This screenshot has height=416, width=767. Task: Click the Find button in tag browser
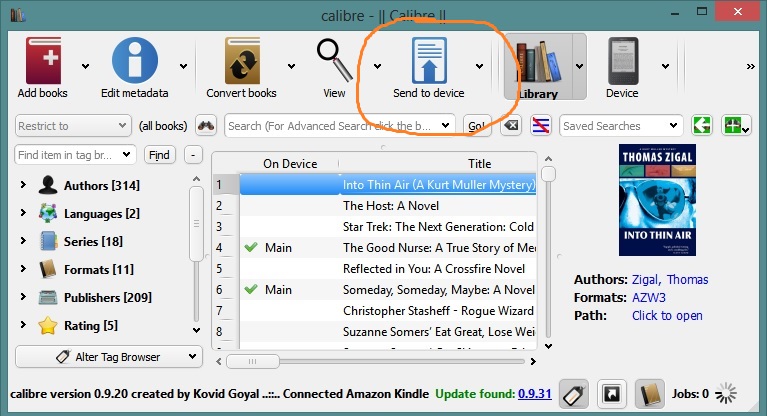click(x=159, y=155)
